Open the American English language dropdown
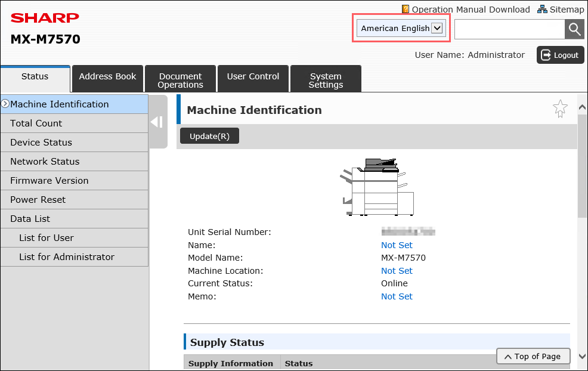Image resolution: width=588 pixels, height=371 pixels. (x=401, y=29)
